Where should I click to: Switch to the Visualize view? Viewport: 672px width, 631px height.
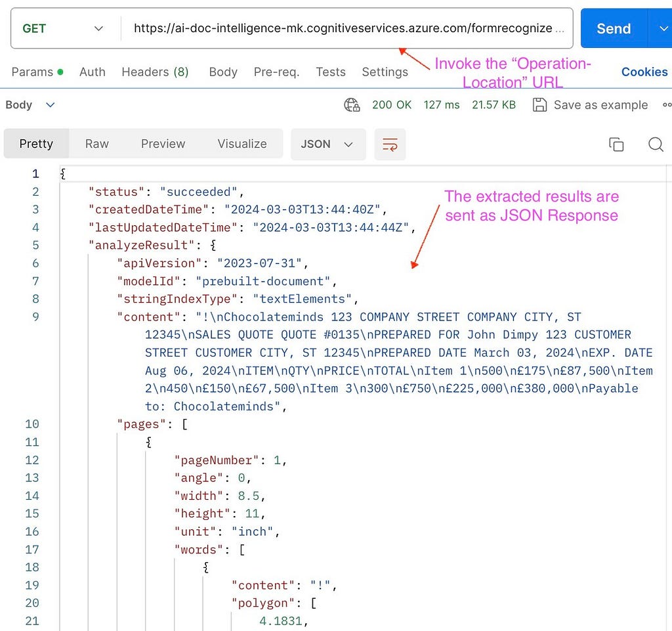pyautogui.click(x=241, y=144)
